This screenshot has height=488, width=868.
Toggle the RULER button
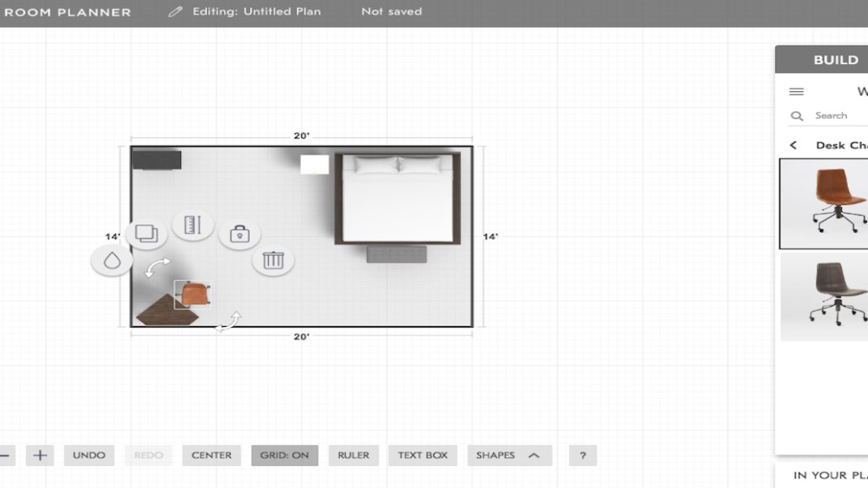(353, 455)
